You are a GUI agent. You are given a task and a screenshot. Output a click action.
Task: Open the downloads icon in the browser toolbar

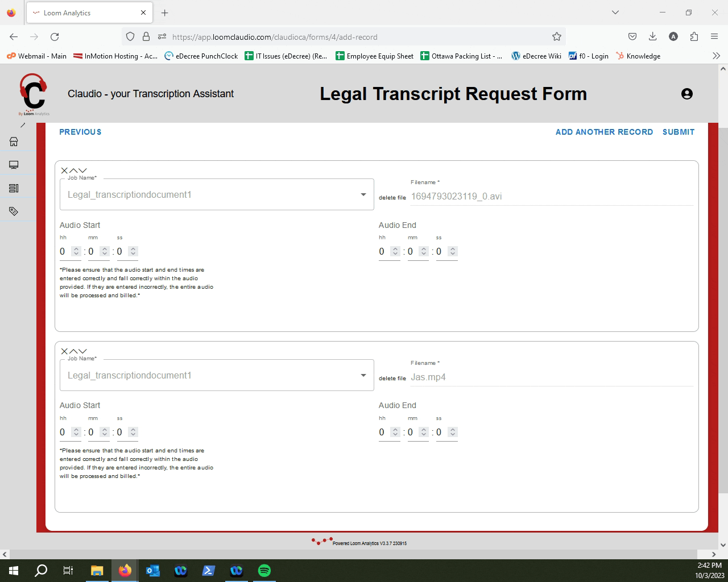pos(652,36)
